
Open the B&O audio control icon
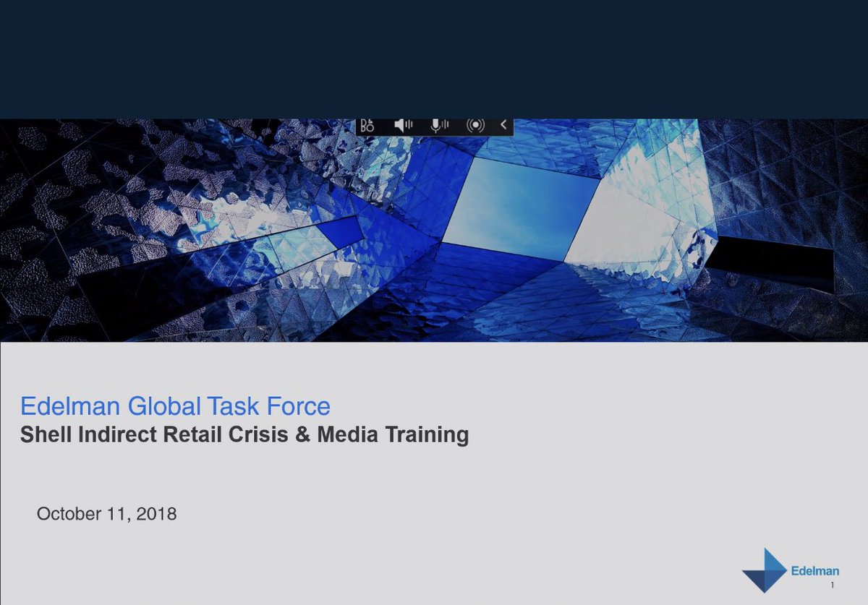click(367, 126)
